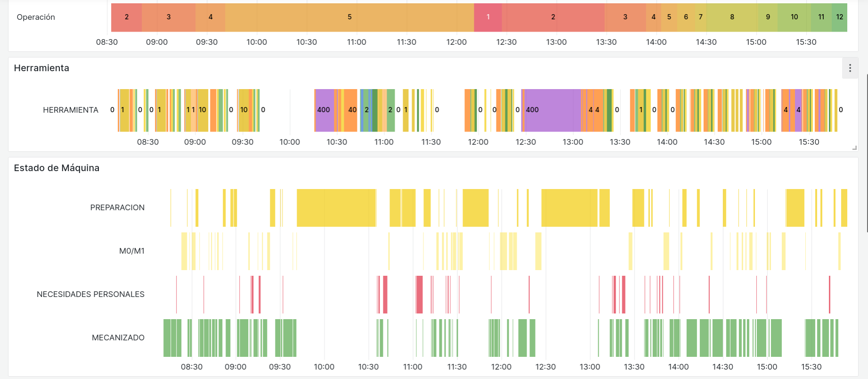Select pink Operación segment labeled 1
This screenshot has height=379, width=868.
click(487, 17)
